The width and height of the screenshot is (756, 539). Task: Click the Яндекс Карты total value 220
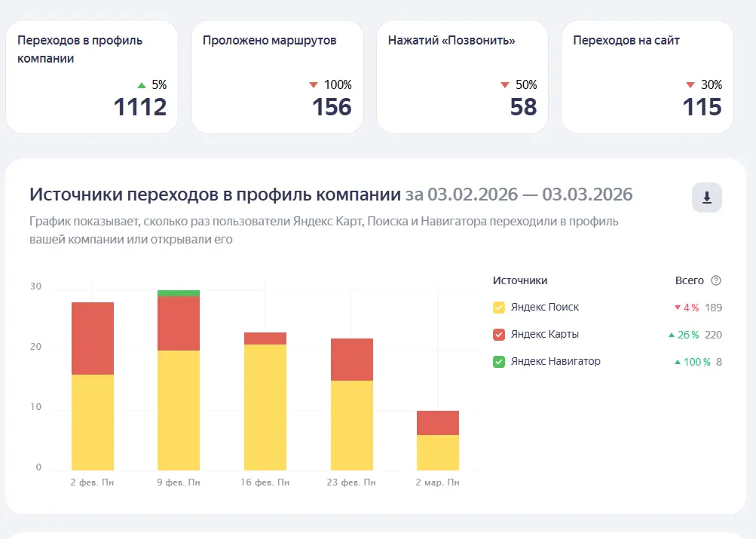pos(713,335)
